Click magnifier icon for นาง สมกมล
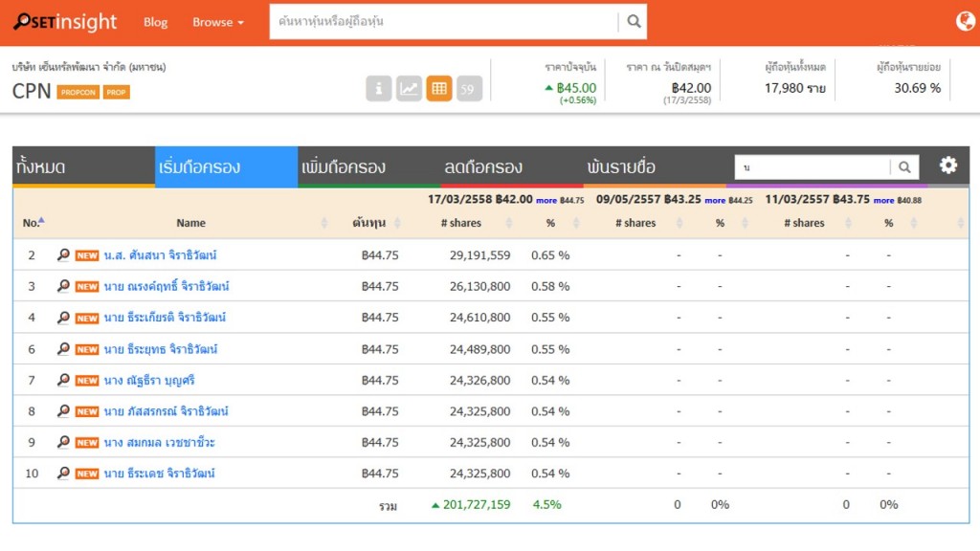 pos(63,442)
